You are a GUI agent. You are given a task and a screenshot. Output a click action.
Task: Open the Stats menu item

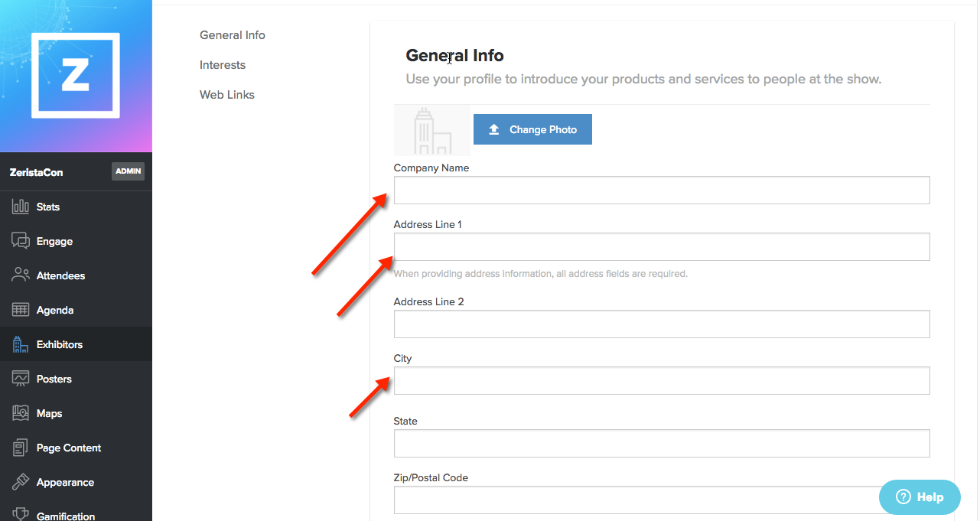[x=76, y=207]
